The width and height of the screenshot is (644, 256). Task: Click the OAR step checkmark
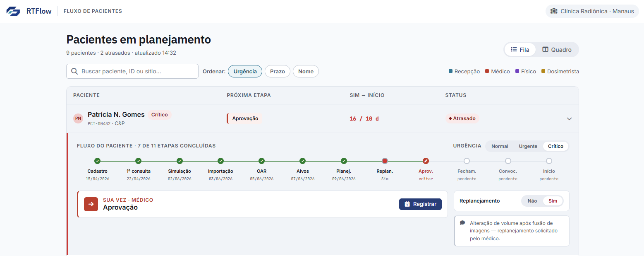coord(261,161)
